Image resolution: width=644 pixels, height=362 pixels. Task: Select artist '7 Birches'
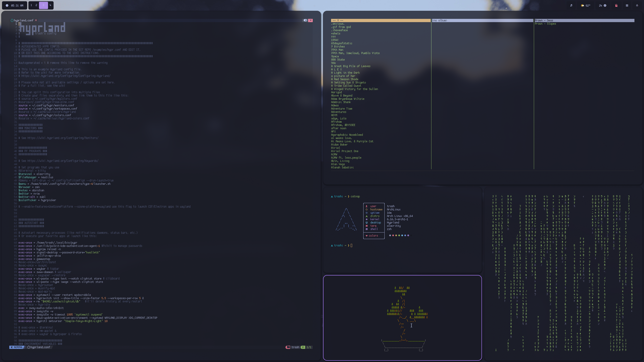(338, 47)
